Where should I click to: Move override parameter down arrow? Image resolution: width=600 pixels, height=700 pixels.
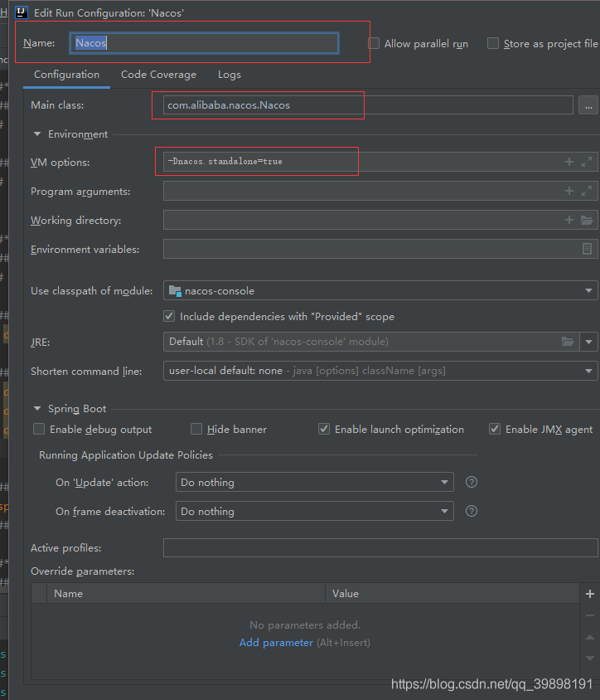[x=590, y=659]
